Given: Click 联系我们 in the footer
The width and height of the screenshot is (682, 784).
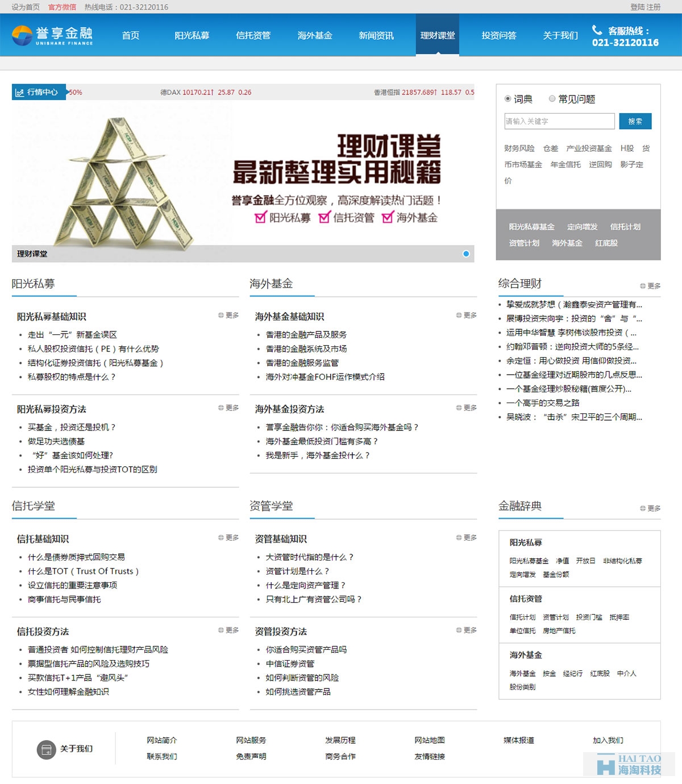Looking at the screenshot, I should pos(162,757).
